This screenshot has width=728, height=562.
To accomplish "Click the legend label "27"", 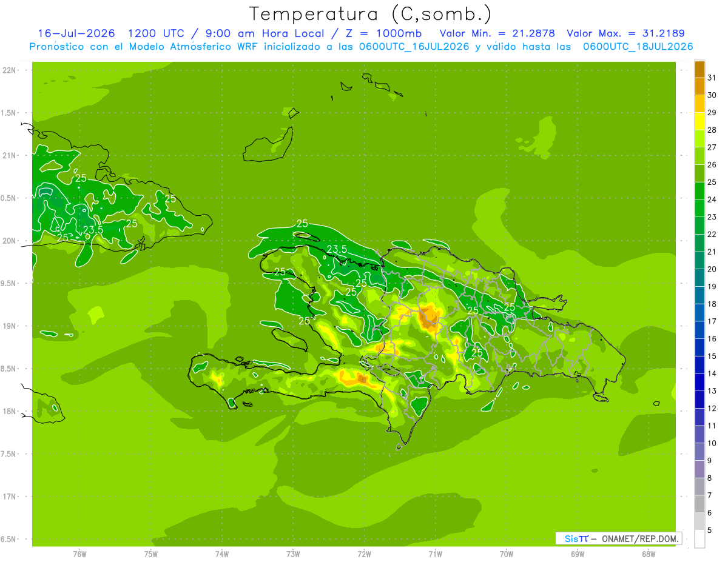I will coord(712,147).
